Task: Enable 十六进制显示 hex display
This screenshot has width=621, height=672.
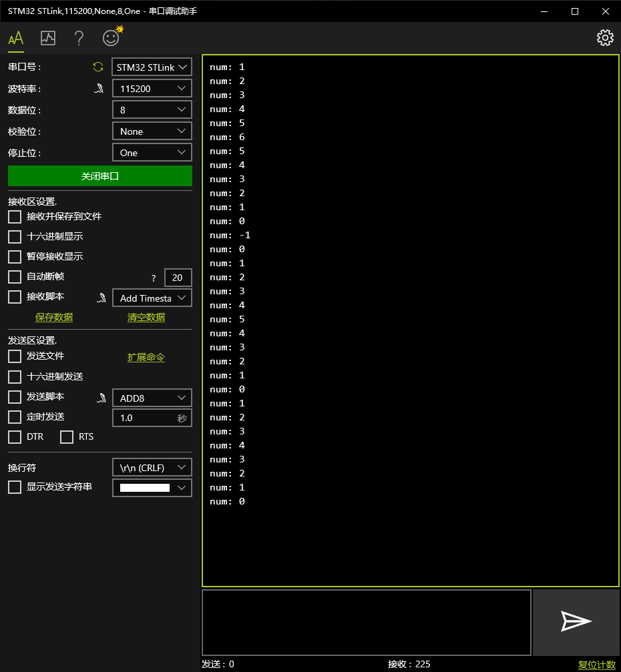Action: (14, 236)
